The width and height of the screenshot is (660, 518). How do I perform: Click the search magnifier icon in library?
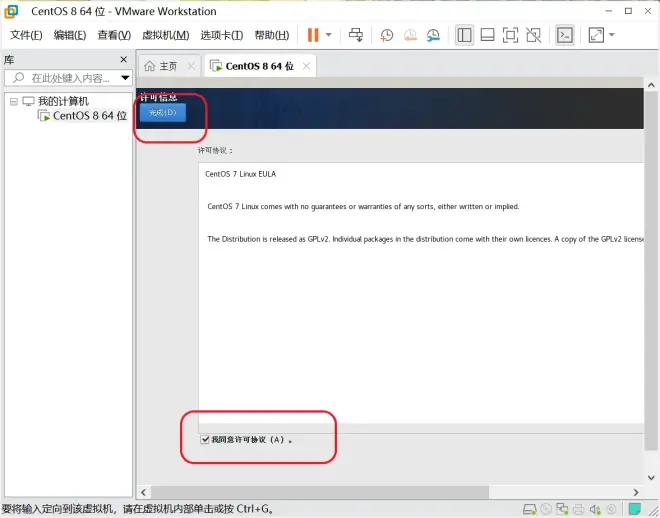coord(18,77)
